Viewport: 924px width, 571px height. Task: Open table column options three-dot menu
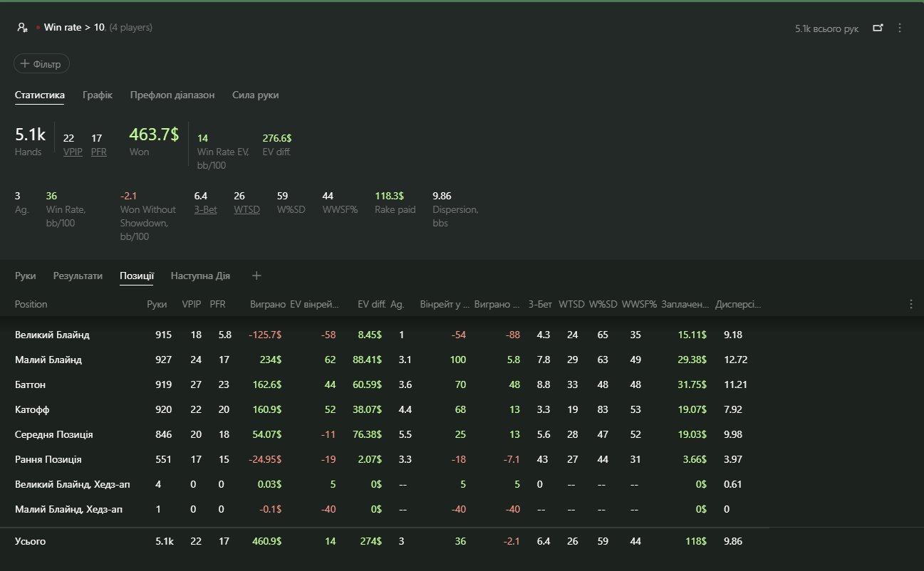coord(911,304)
